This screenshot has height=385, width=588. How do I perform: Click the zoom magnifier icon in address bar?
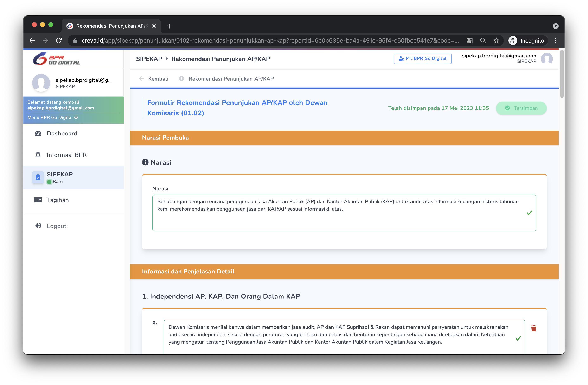(483, 40)
